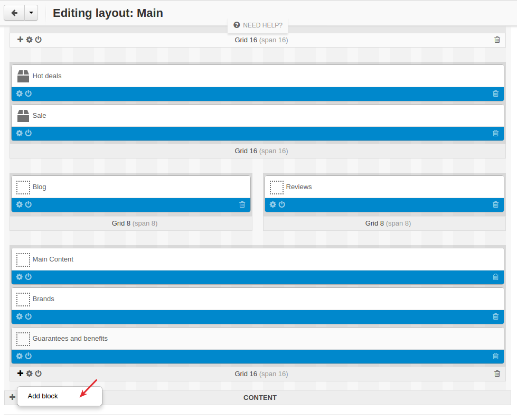Select Guarantees and benefits block title
The height and width of the screenshot is (420, 517).
(x=70, y=339)
